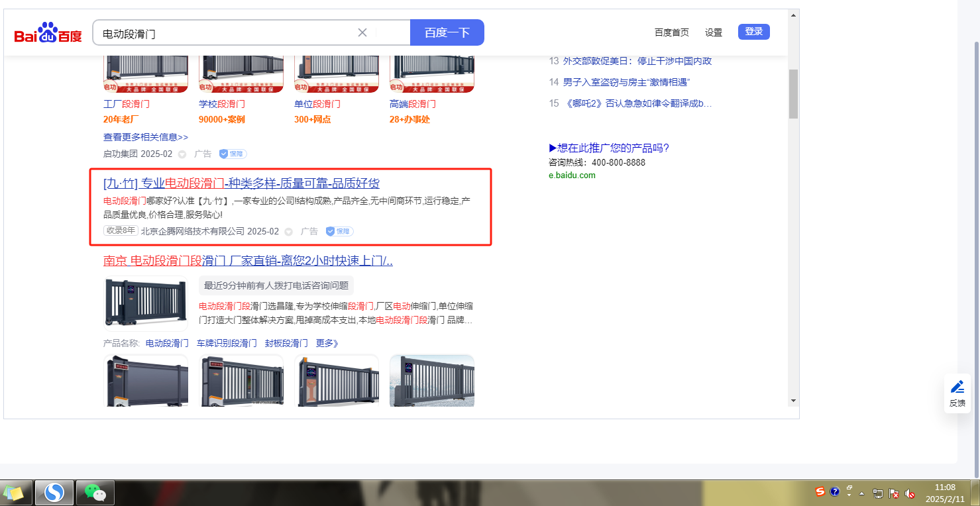The height and width of the screenshot is (506, 980).
Task: Open 设置 settings
Action: point(714,32)
